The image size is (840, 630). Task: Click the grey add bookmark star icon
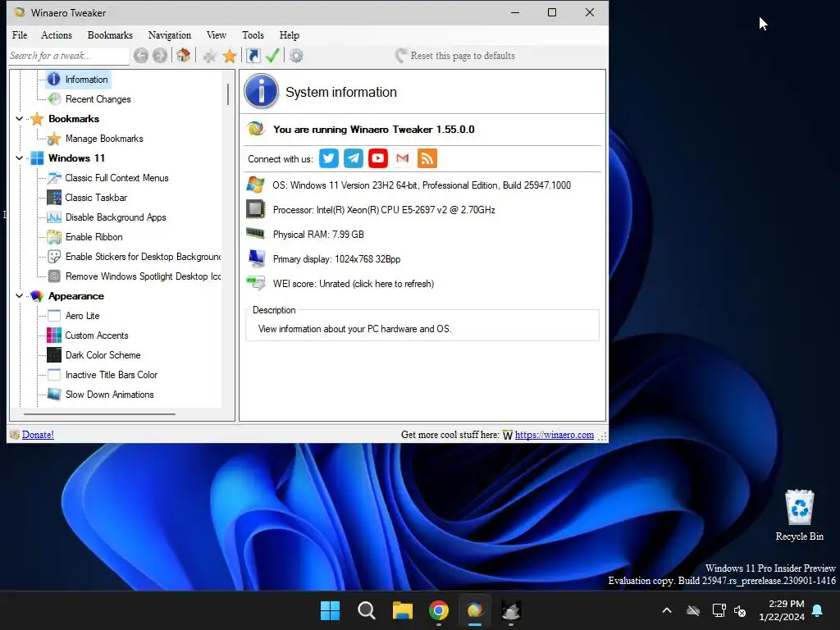click(x=209, y=56)
